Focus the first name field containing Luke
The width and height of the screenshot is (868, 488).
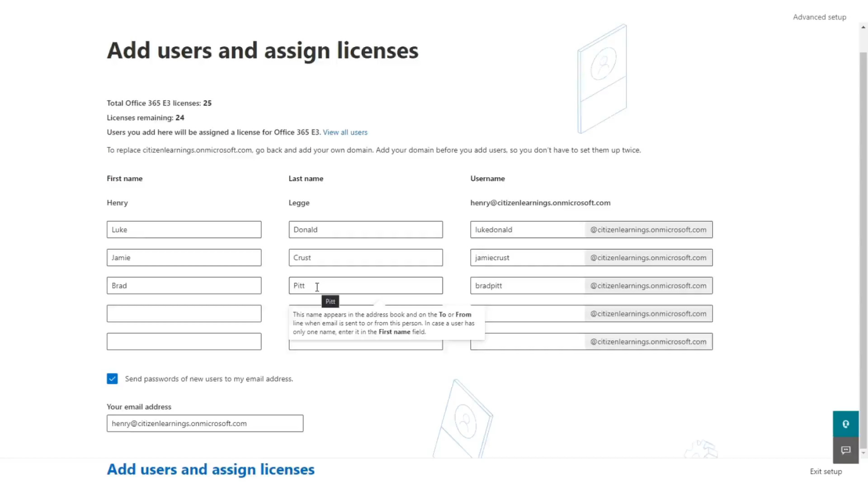point(183,230)
